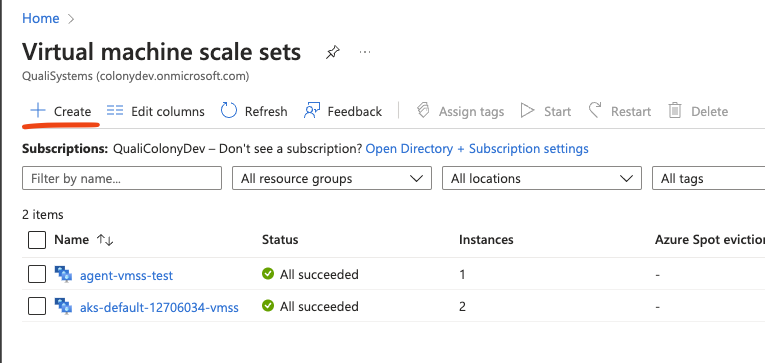Image resolution: width=765 pixels, height=363 pixels.
Task: Click the Start play icon in the toolbar
Action: click(x=527, y=111)
